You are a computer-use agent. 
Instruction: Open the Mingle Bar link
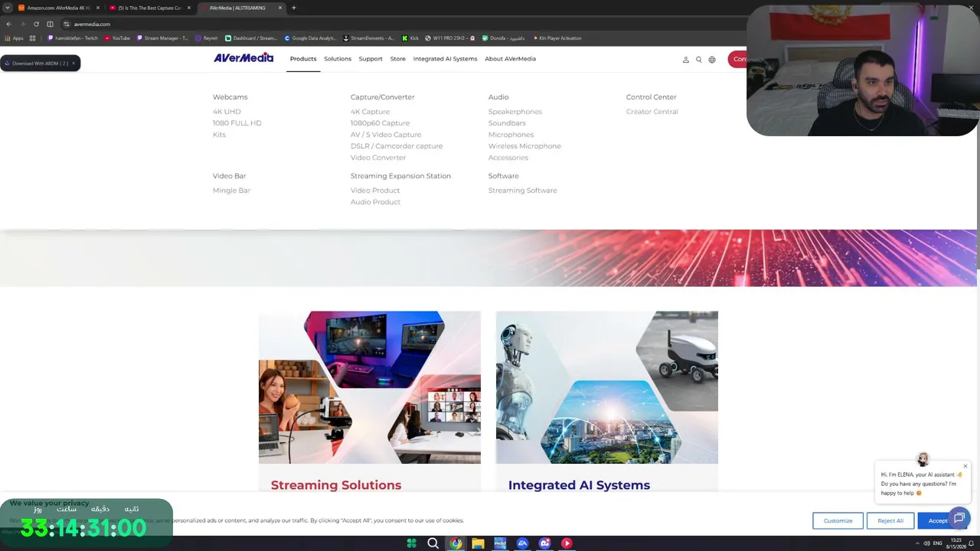click(231, 191)
